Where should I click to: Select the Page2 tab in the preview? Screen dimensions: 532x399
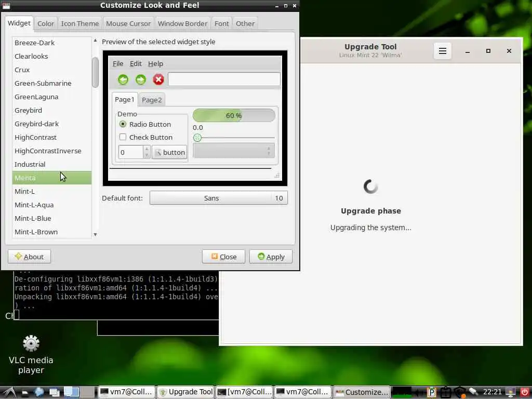tap(152, 100)
